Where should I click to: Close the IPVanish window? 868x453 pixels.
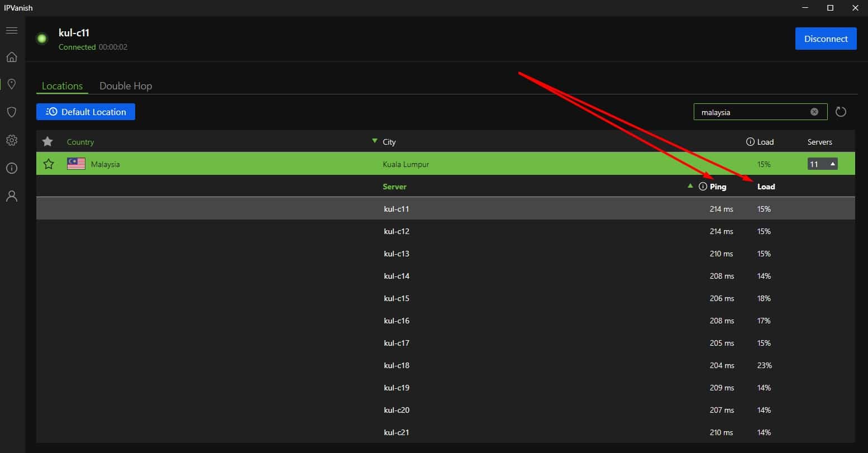click(855, 8)
